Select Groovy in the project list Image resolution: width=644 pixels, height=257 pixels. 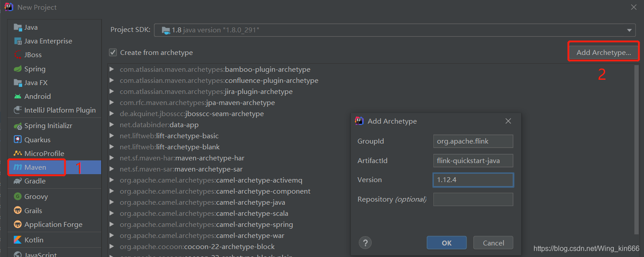click(55, 197)
